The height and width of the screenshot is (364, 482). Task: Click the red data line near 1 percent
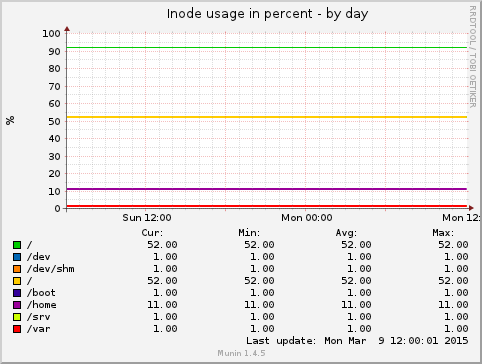[267, 206]
